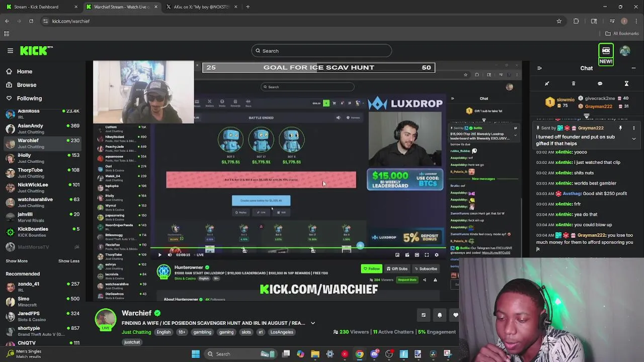This screenshot has height=362, width=644.
Task: Open the user profile avatar menu
Action: point(625,51)
